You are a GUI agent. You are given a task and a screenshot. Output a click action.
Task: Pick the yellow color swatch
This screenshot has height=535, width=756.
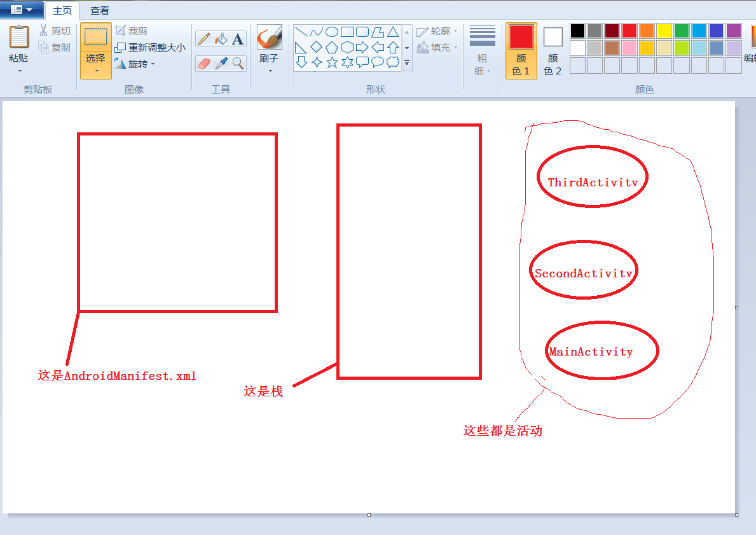pyautogui.click(x=664, y=31)
